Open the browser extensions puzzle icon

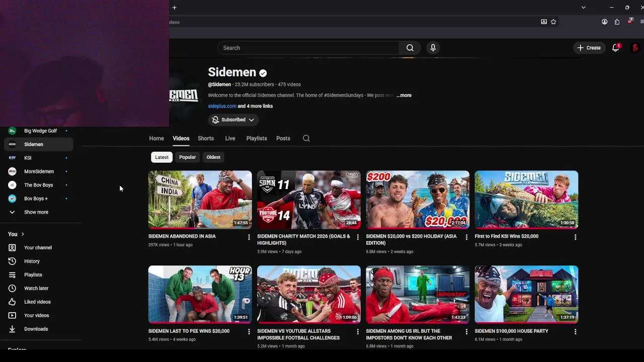point(617,22)
